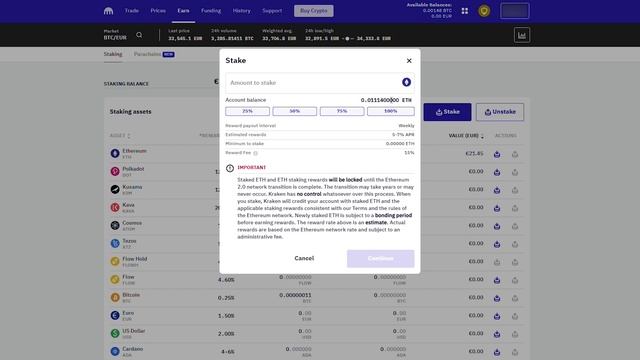Sort by the VALUE (EUR) column

466,136
